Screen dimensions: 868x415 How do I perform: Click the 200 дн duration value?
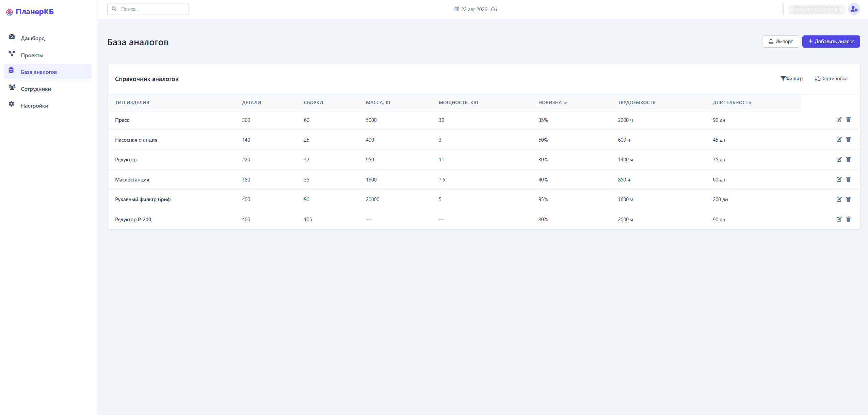pyautogui.click(x=720, y=199)
